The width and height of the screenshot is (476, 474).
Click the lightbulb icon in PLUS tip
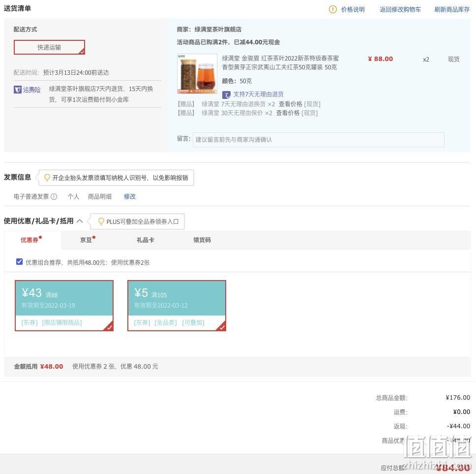tap(101, 221)
